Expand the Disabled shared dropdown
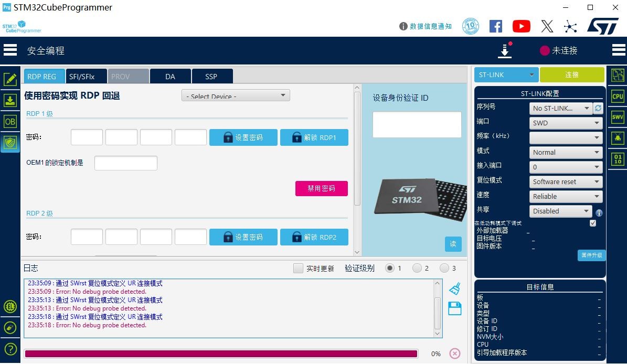 click(560, 211)
